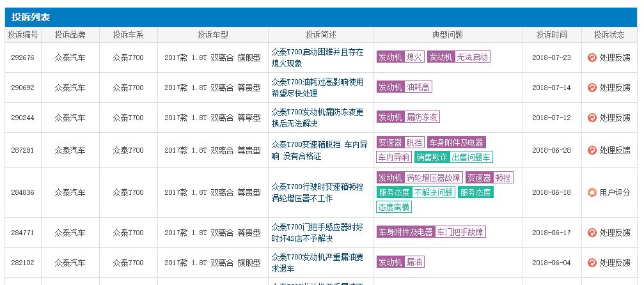Click the 投诉编号 column header
644x285 pixels.
pos(22,35)
